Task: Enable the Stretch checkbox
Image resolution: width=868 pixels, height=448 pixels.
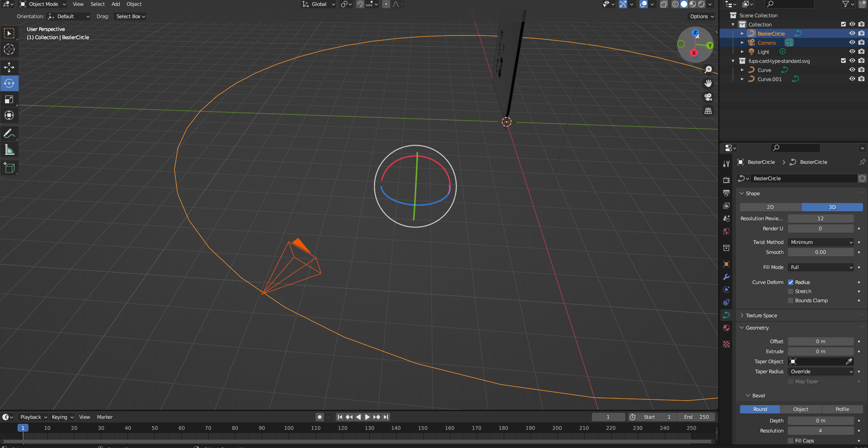Action: point(791,291)
